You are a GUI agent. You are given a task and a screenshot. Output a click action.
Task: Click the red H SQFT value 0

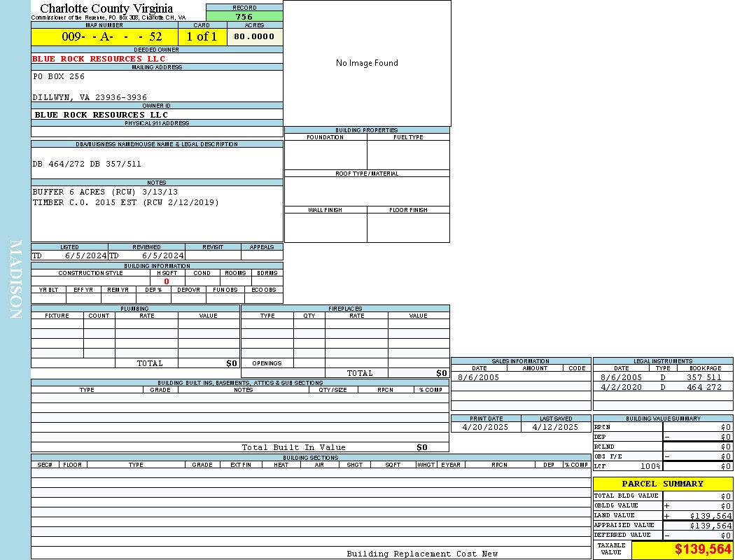click(167, 281)
